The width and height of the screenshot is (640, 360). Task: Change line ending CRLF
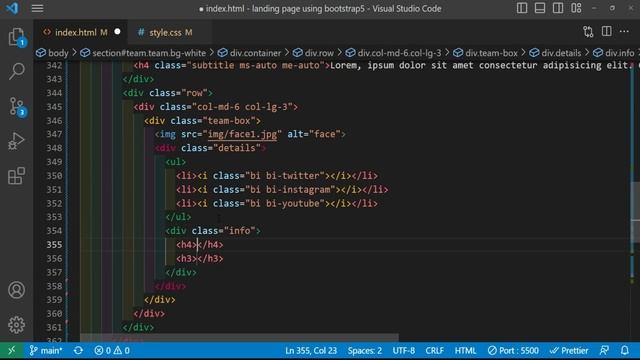click(434, 351)
